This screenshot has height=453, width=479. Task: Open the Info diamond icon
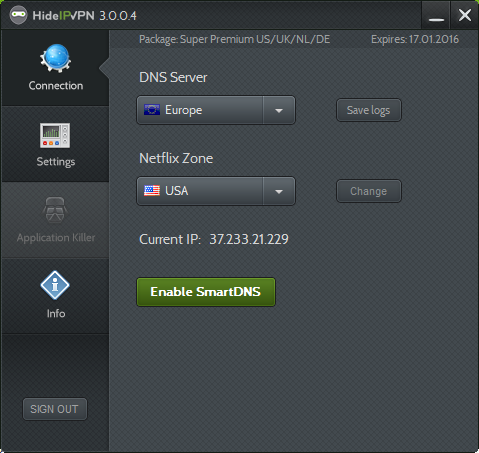coord(55,285)
